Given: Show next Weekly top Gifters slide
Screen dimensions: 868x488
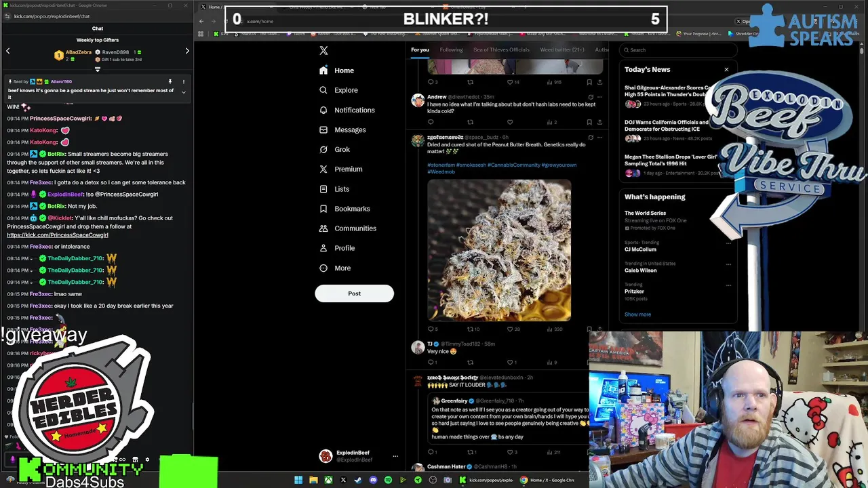Looking at the screenshot, I should coord(187,51).
